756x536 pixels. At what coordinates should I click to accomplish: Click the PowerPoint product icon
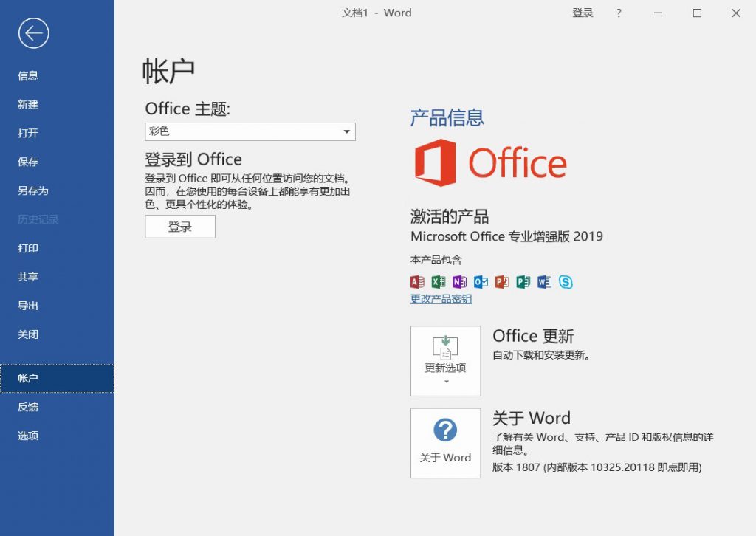(x=501, y=281)
